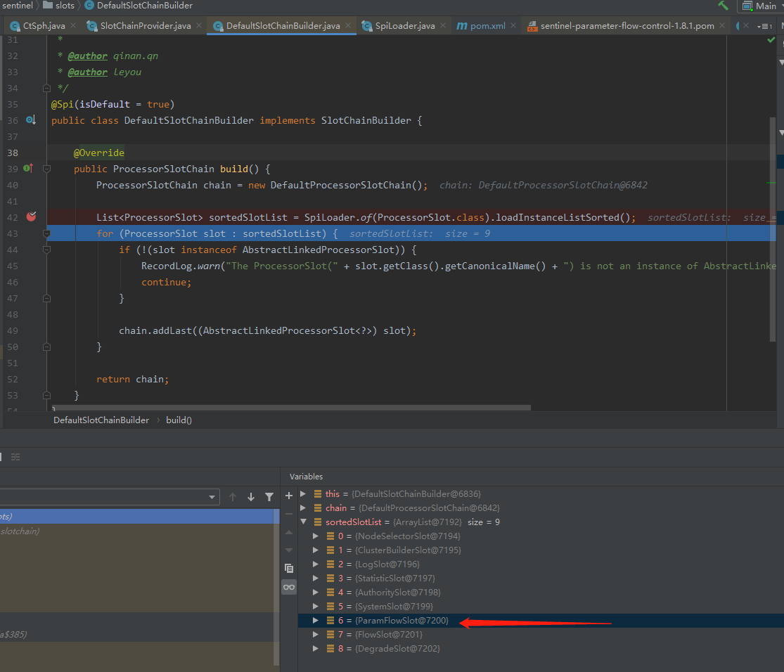Image resolution: width=784 pixels, height=672 pixels.
Task: Expand entry 6 ParamFlowSlot in Variables
Action: (x=315, y=620)
